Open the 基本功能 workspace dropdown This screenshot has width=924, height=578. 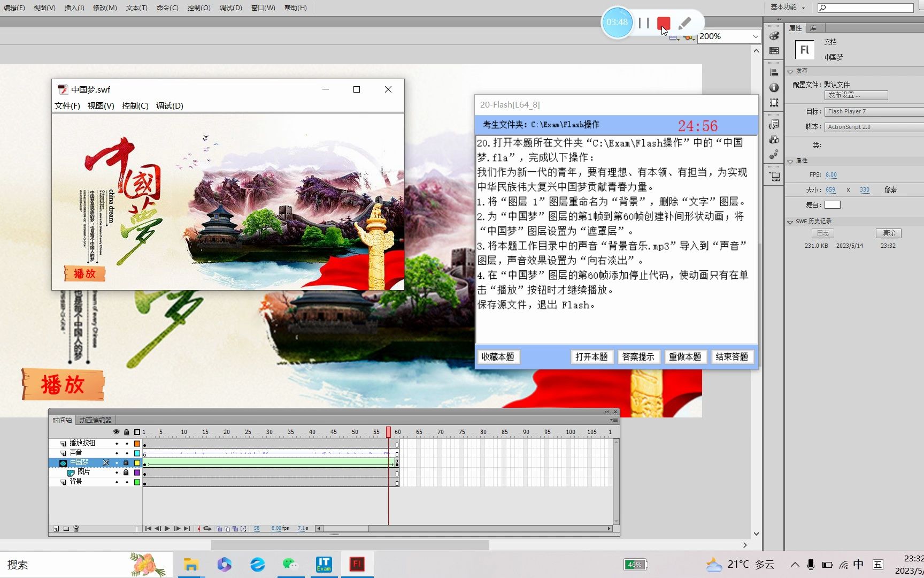click(x=788, y=7)
